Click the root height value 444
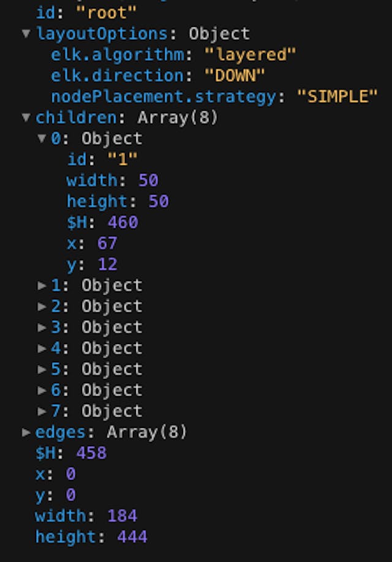 pyautogui.click(x=132, y=537)
